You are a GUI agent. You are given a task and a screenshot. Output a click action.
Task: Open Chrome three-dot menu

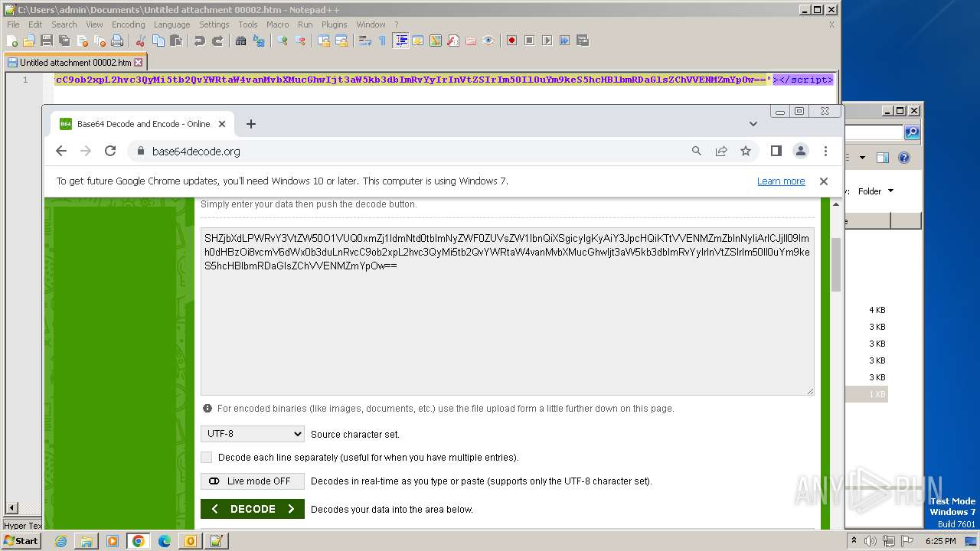825,152
